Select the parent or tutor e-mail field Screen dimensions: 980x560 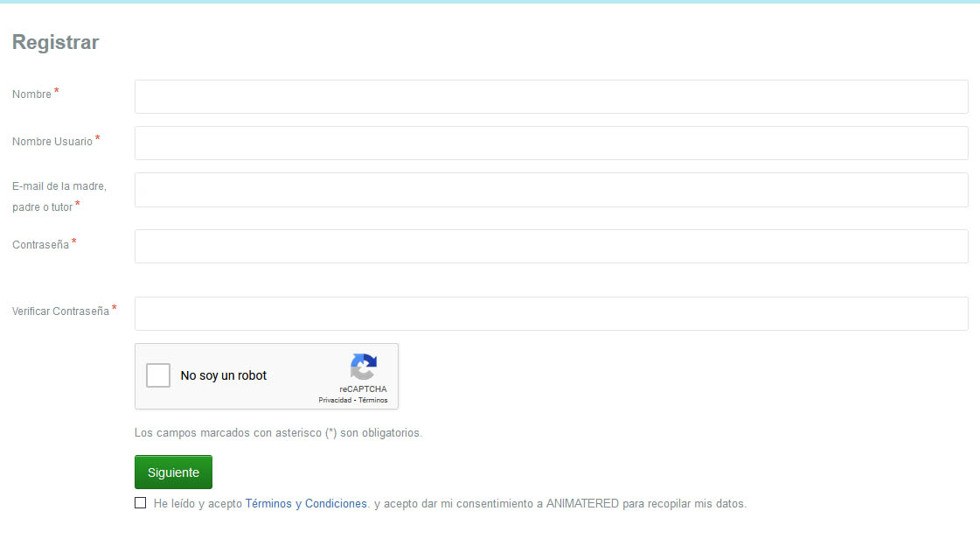coord(551,190)
